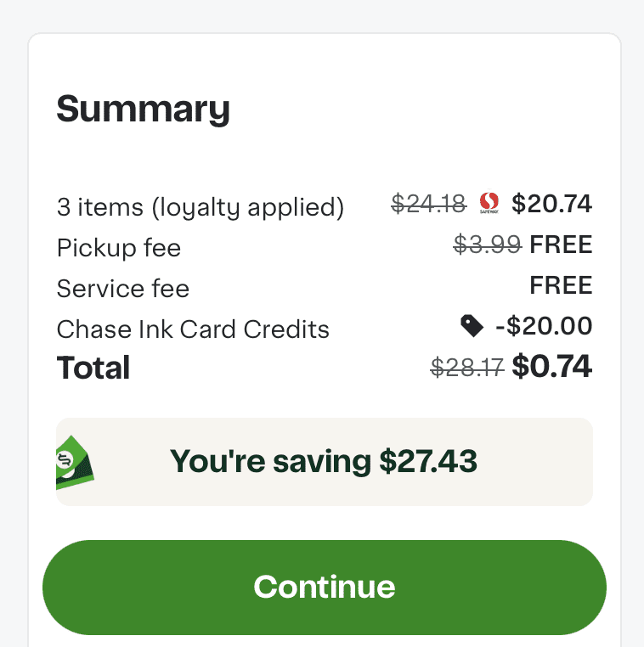The image size is (644, 647).
Task: Select the "You're saving $27.43" banner
Action: tap(324, 462)
